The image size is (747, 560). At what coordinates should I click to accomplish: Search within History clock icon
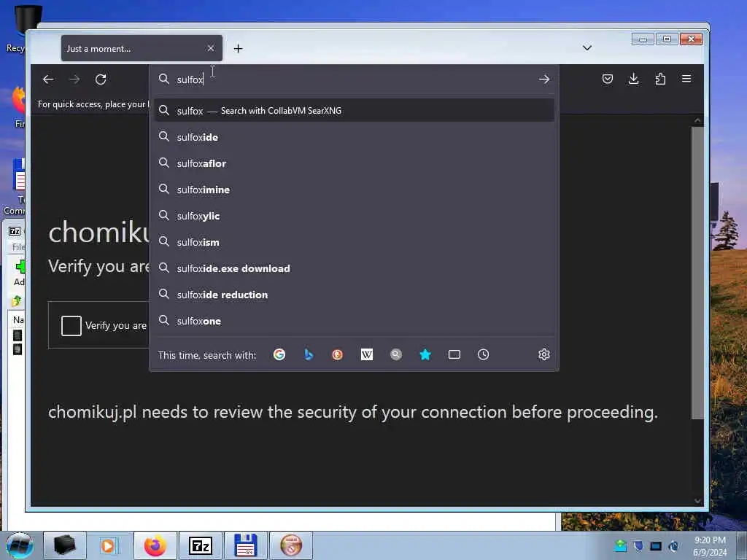click(x=483, y=354)
